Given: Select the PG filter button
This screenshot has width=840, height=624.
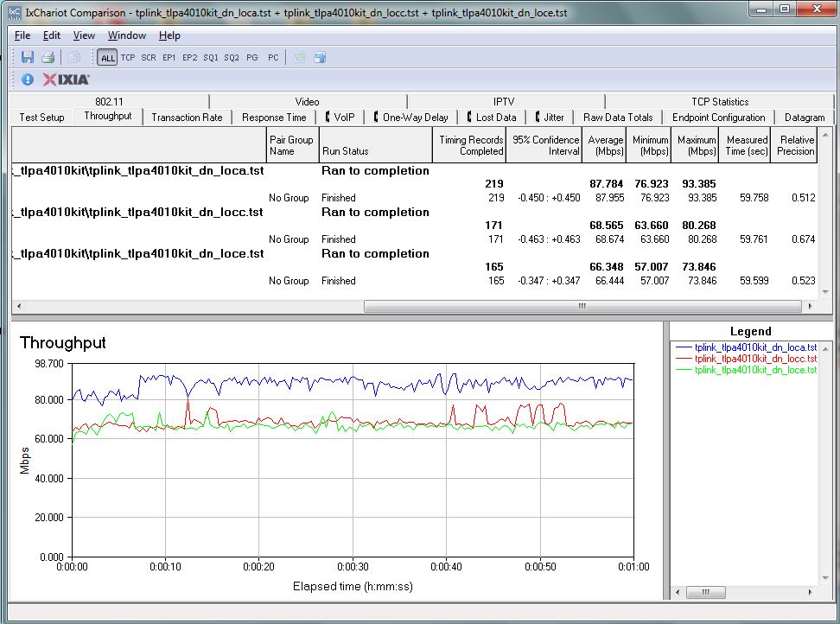Looking at the screenshot, I should [252, 57].
